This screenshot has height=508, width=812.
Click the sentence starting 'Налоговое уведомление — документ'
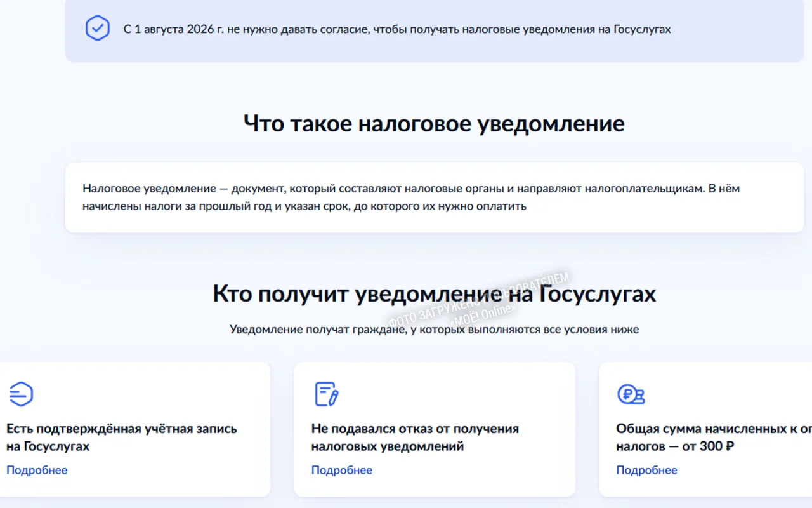411,189
